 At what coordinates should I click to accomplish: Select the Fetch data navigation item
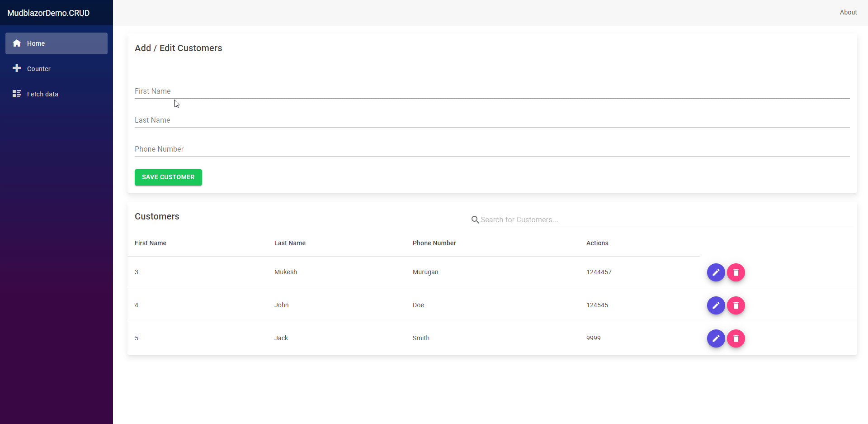[x=43, y=94]
